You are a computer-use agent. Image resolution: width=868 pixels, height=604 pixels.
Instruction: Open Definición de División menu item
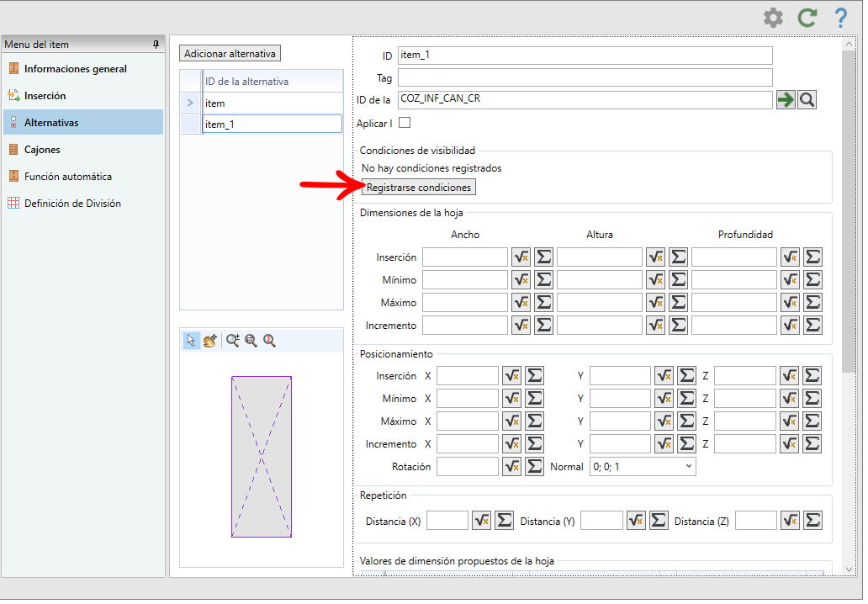coord(72,204)
